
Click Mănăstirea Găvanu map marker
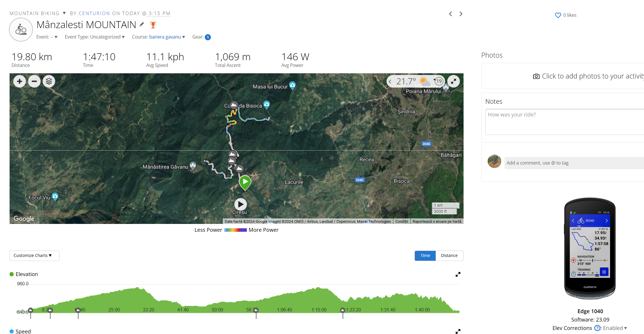193,166
